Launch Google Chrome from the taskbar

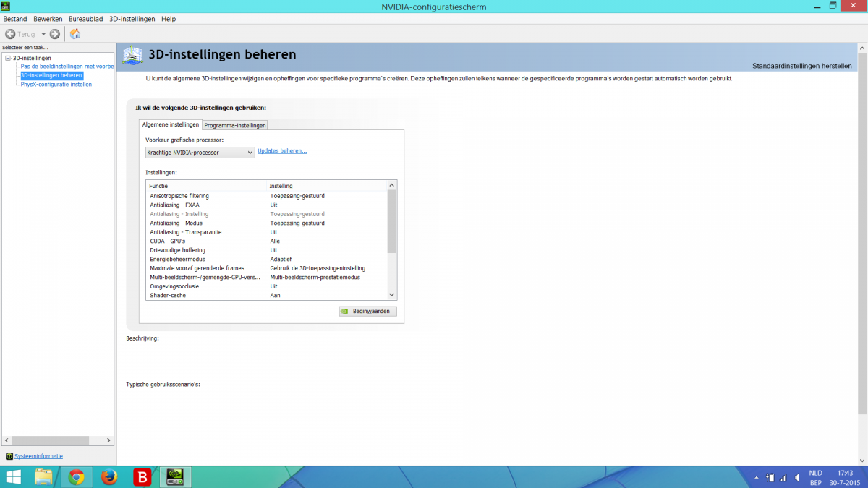[x=76, y=477]
